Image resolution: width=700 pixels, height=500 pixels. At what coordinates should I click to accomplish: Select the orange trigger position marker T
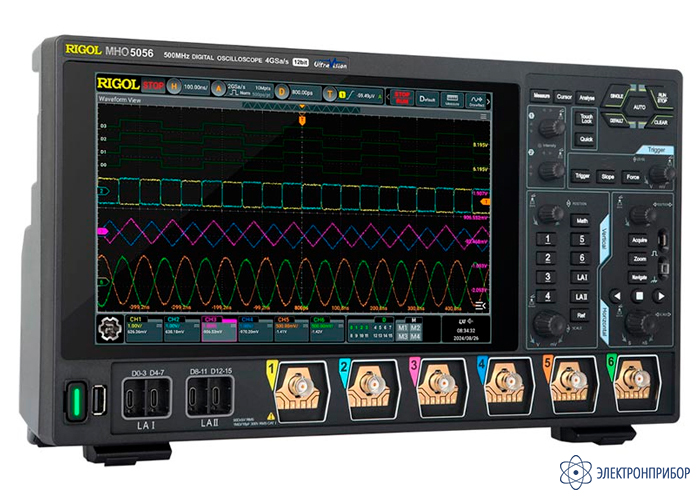pyautogui.click(x=302, y=120)
